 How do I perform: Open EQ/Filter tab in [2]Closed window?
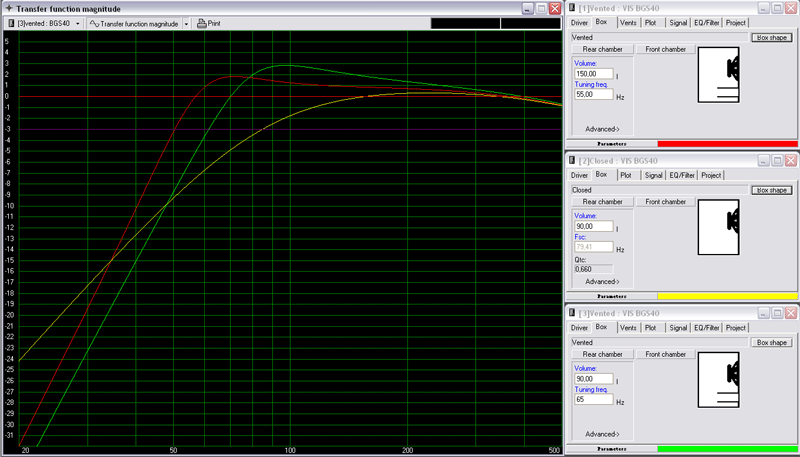click(x=682, y=175)
